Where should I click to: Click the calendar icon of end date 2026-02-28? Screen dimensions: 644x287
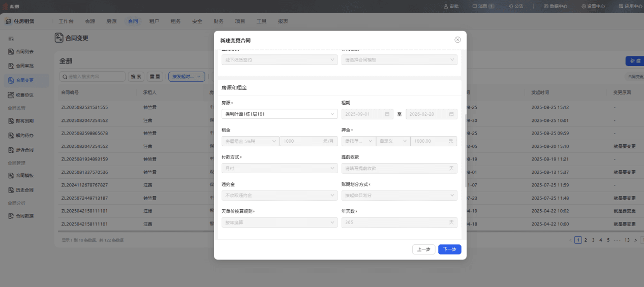451,114
